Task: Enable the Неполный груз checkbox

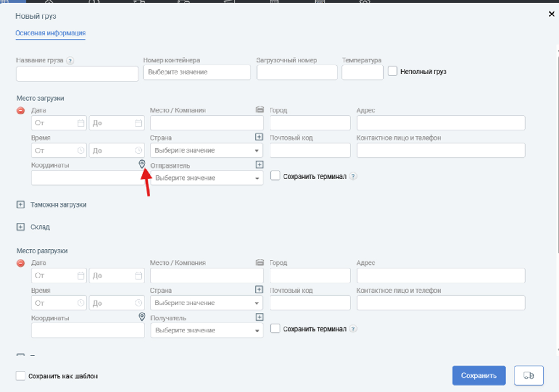Action: (393, 71)
